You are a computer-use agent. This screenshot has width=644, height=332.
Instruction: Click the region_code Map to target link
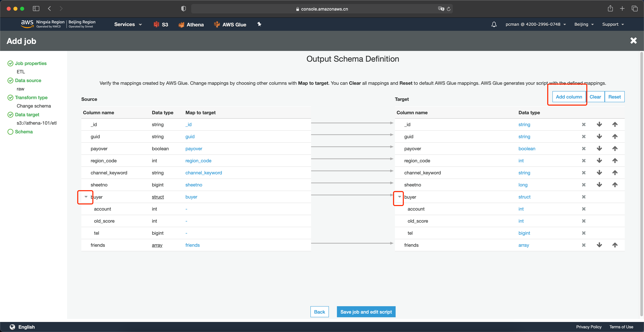click(198, 160)
